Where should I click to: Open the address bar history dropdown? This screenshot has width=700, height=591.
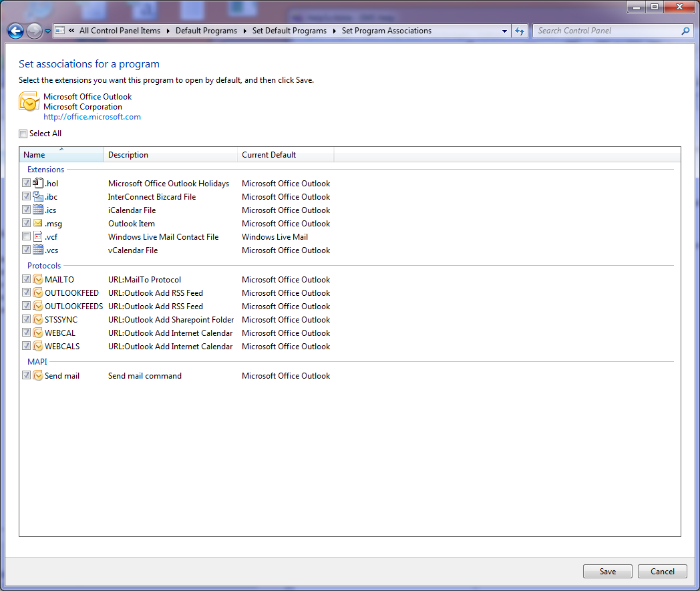point(505,31)
